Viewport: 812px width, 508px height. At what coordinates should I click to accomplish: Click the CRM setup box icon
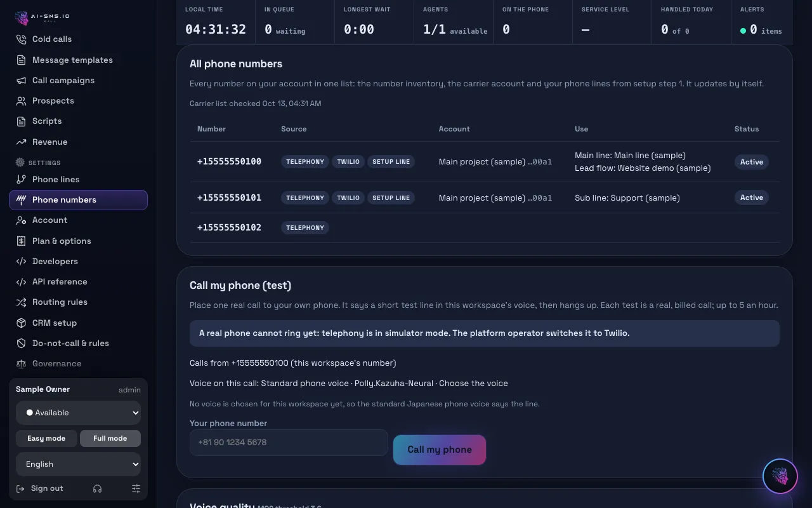point(22,323)
